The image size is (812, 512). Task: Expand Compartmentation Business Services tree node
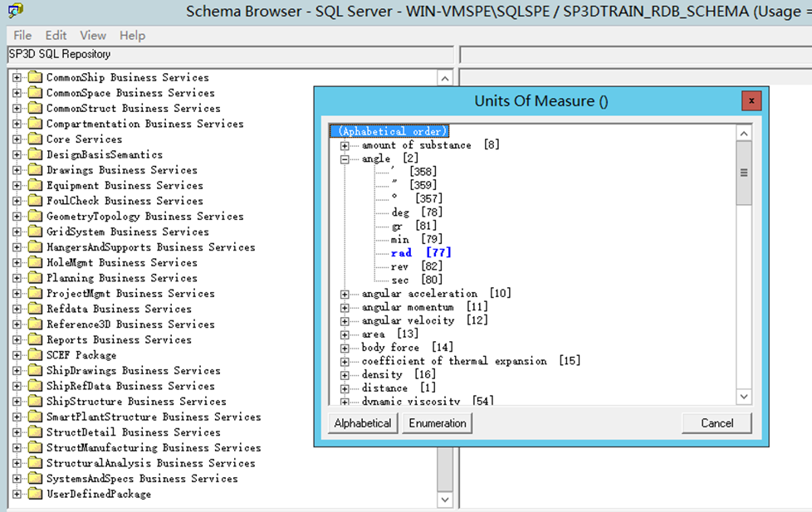pyautogui.click(x=17, y=124)
